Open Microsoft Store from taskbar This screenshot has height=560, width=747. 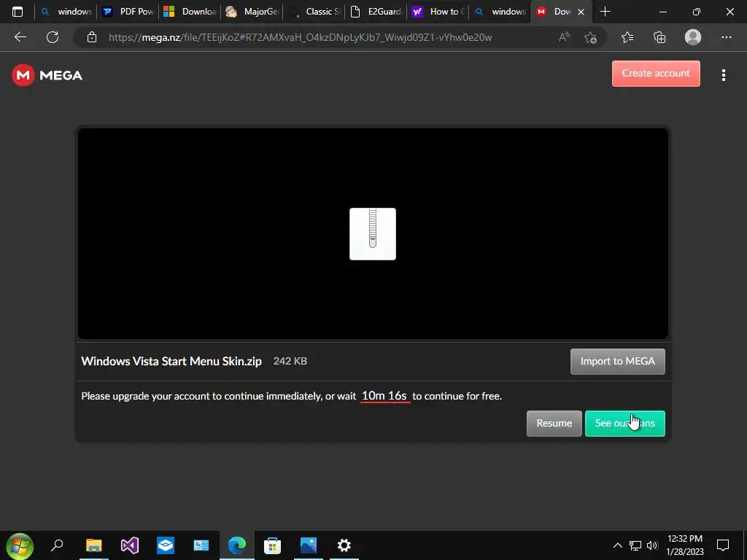coord(273,545)
